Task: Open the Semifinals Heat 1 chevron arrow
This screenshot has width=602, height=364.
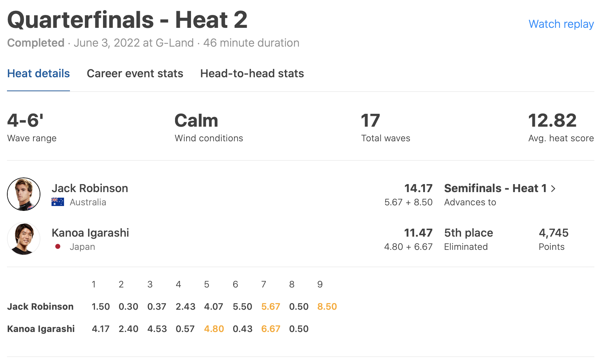Action: 553,189
